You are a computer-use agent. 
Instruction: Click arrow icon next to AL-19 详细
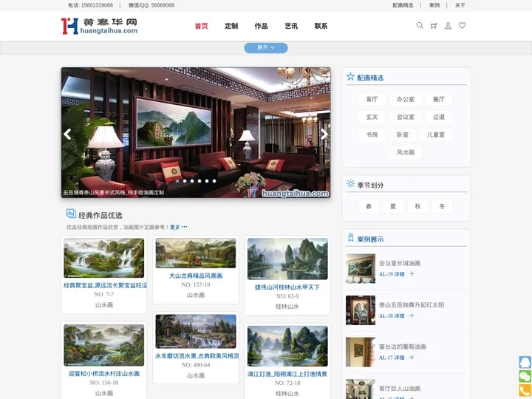coord(412,274)
